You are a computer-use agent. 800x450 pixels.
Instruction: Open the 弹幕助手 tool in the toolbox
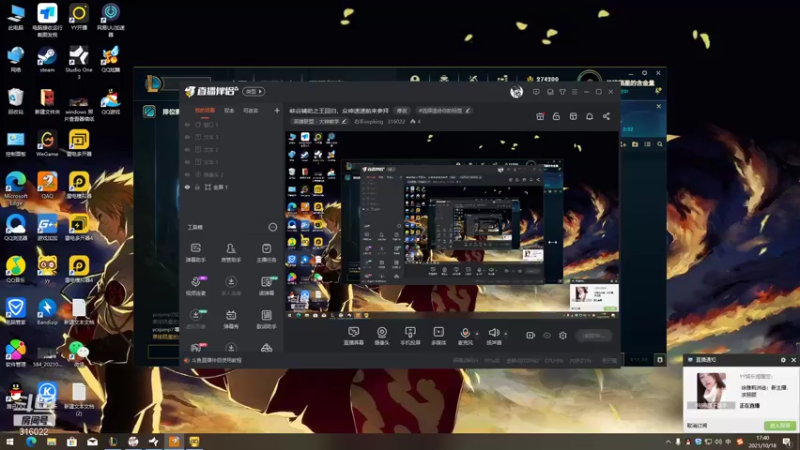(x=195, y=253)
